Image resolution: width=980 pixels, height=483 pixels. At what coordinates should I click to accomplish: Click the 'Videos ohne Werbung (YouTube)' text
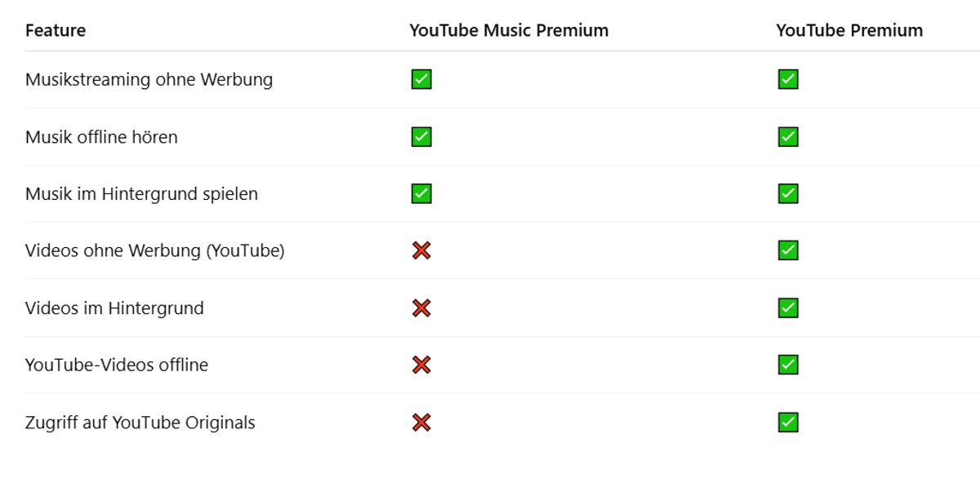(x=154, y=251)
